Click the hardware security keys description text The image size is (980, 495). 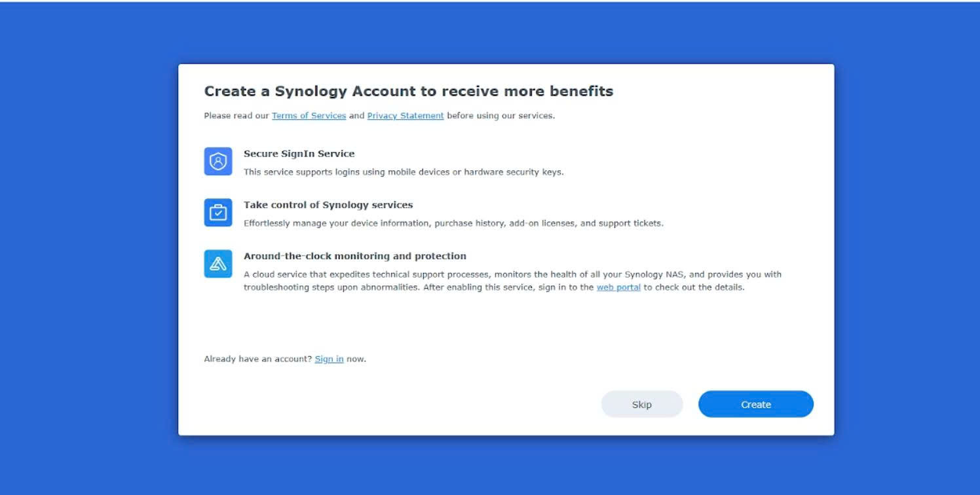[x=404, y=172]
